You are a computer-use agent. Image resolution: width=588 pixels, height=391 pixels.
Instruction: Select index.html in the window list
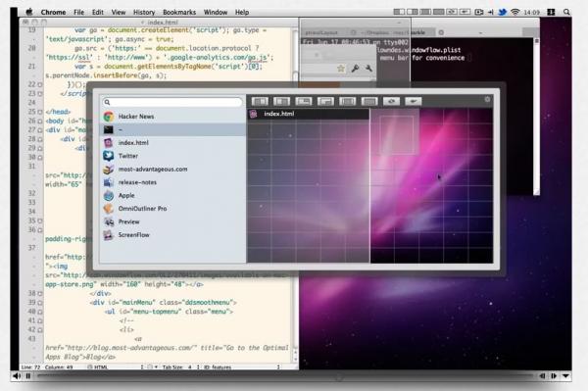tap(172, 143)
